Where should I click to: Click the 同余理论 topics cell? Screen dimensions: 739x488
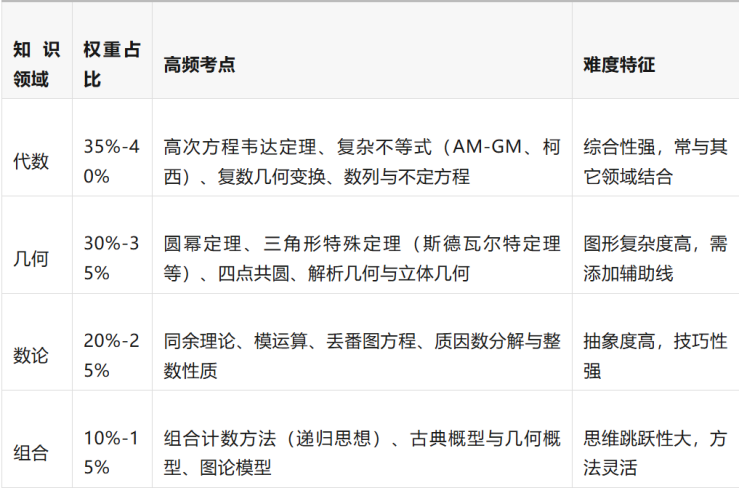[361, 355]
